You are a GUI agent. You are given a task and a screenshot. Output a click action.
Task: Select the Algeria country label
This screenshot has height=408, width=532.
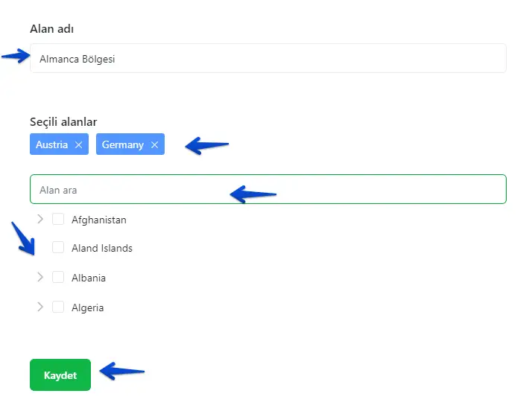[88, 307]
